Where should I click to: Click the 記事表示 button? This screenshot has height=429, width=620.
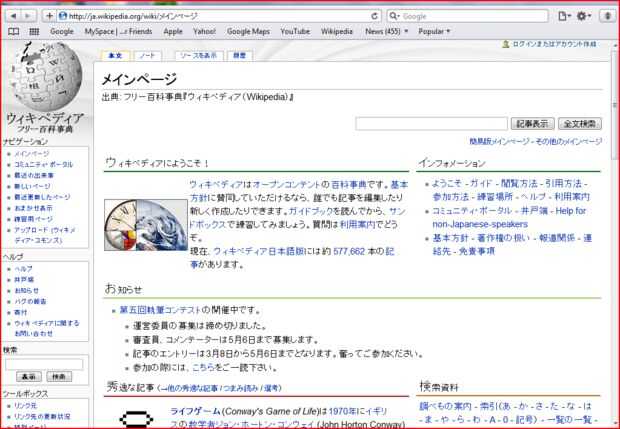[532, 124]
